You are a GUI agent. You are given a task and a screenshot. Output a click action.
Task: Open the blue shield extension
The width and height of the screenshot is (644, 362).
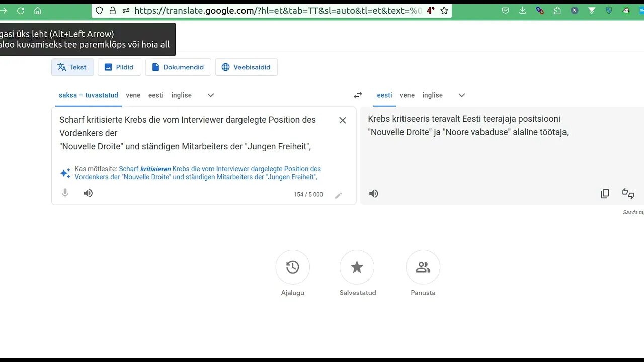[609, 10]
